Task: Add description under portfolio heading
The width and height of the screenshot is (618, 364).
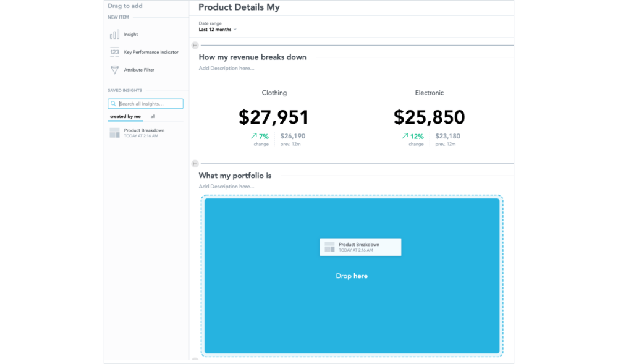Action: pyautogui.click(x=226, y=187)
